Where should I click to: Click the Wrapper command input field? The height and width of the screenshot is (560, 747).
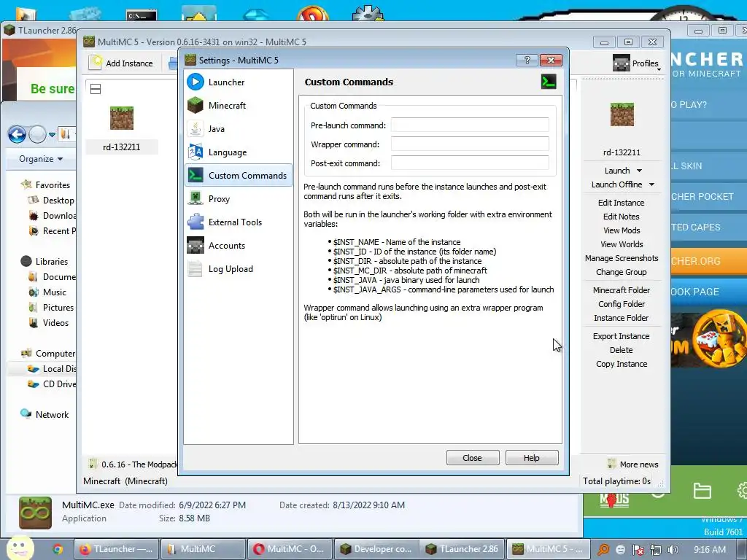[470, 144]
